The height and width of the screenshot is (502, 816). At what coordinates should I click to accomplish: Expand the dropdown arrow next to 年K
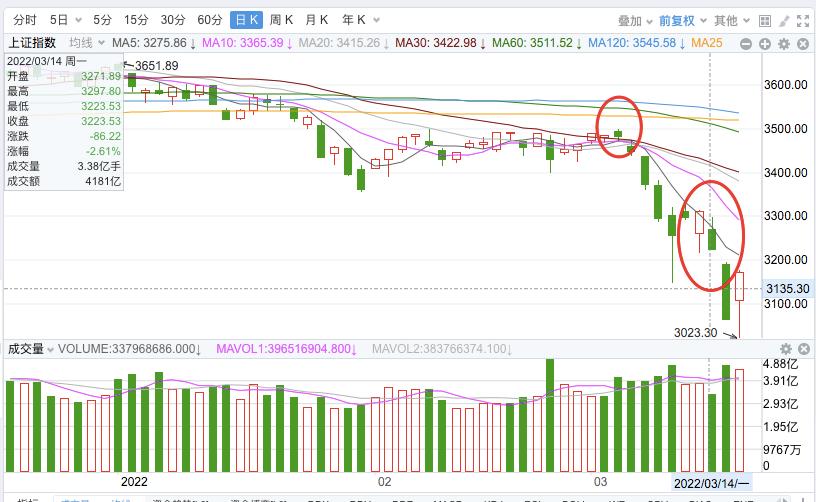click(376, 21)
